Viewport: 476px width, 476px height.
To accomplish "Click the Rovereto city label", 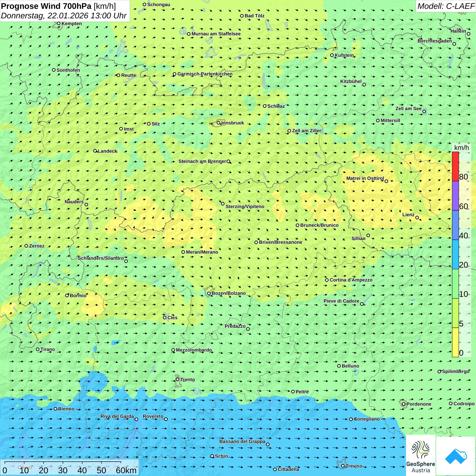I will [153, 416].
